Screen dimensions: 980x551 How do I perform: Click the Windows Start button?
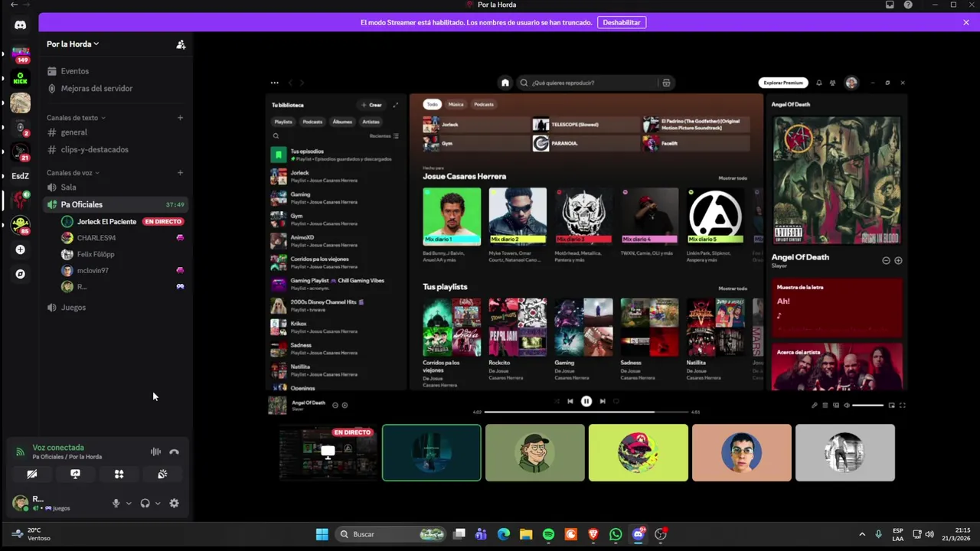click(322, 534)
